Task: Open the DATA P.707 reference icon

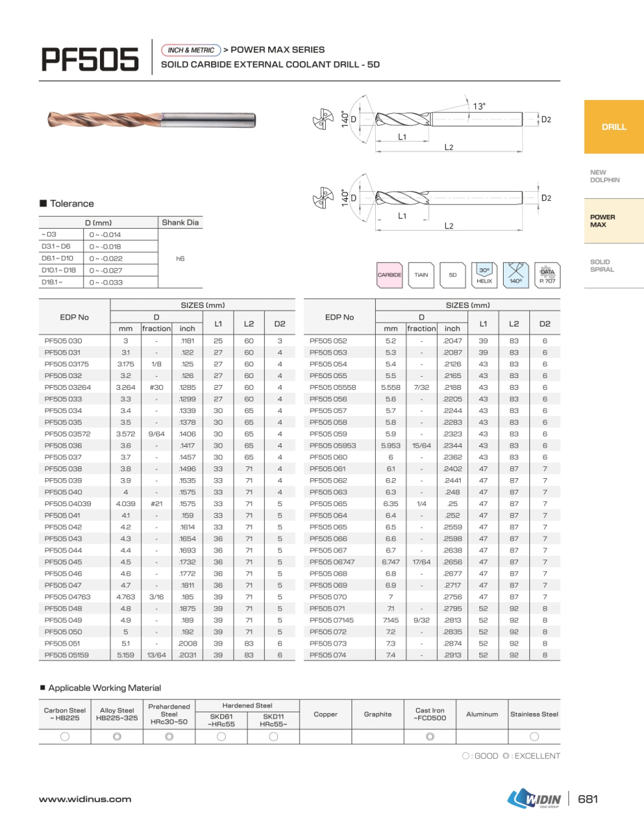Action: pos(547,275)
